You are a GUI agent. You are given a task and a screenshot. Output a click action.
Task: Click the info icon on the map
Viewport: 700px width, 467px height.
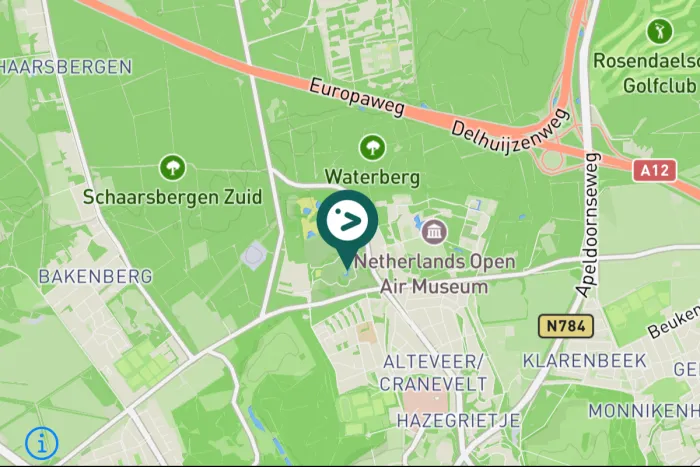click(42, 444)
